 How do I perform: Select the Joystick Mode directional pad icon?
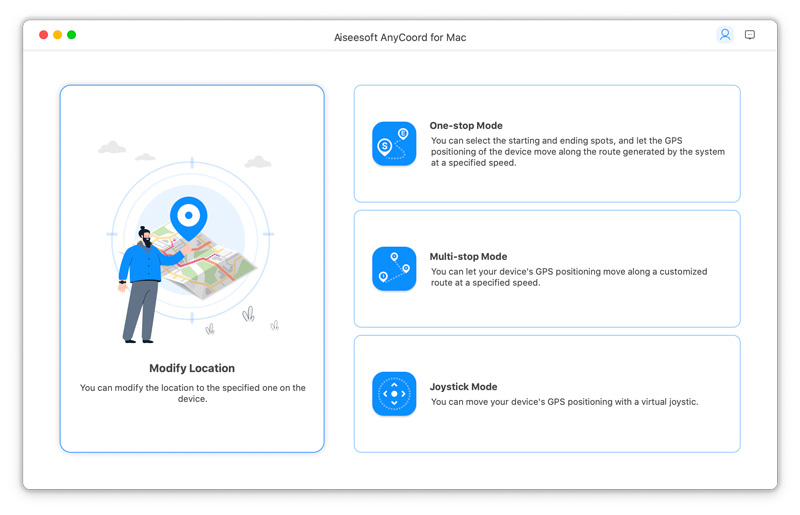coord(394,394)
